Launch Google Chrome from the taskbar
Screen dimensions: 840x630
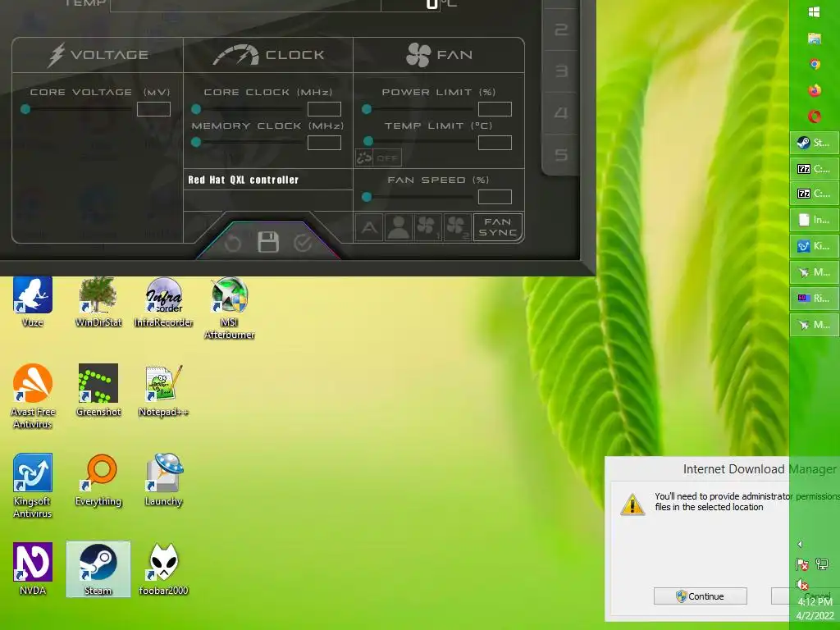click(x=815, y=64)
